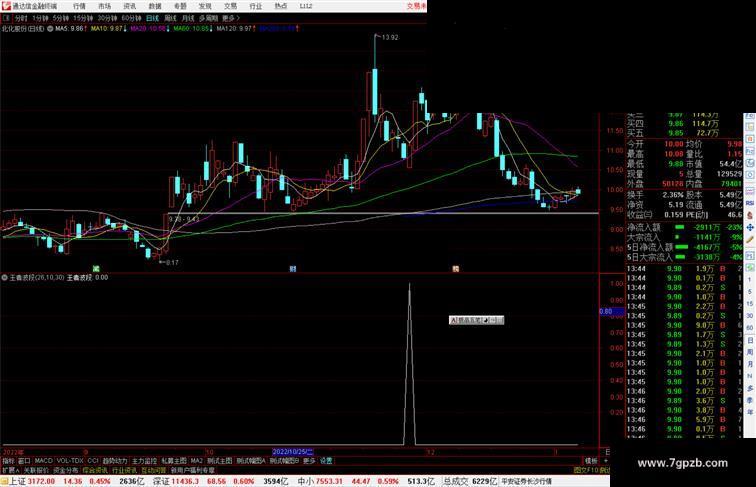Click the 模板 template button
This screenshot has width=756, height=487.
pyautogui.click(x=591, y=461)
